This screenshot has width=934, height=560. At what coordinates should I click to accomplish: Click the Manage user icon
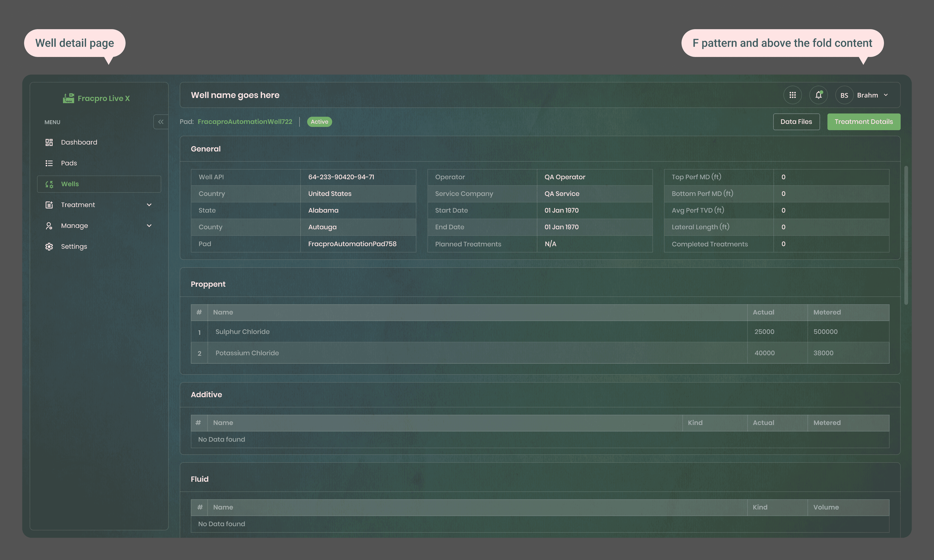[x=49, y=226]
